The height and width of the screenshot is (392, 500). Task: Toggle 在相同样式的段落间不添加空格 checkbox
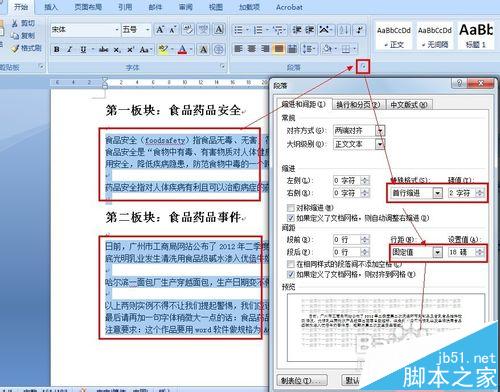(x=291, y=264)
